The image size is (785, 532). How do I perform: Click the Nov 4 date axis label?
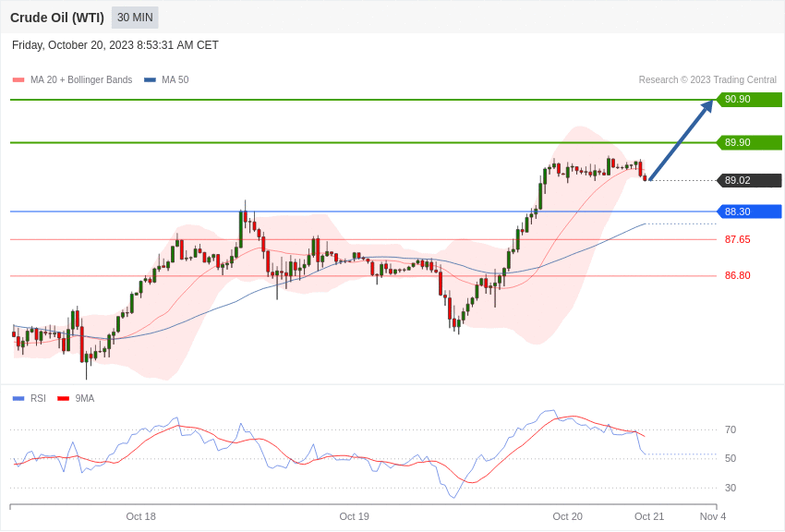click(713, 516)
